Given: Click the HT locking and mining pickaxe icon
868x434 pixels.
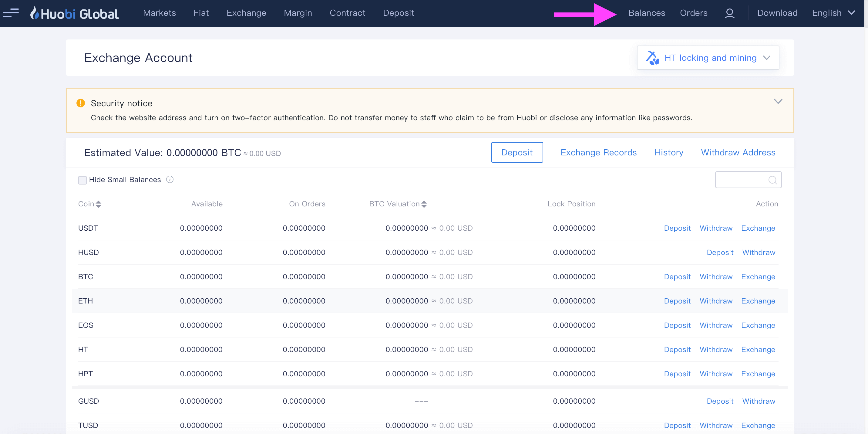Looking at the screenshot, I should [652, 58].
